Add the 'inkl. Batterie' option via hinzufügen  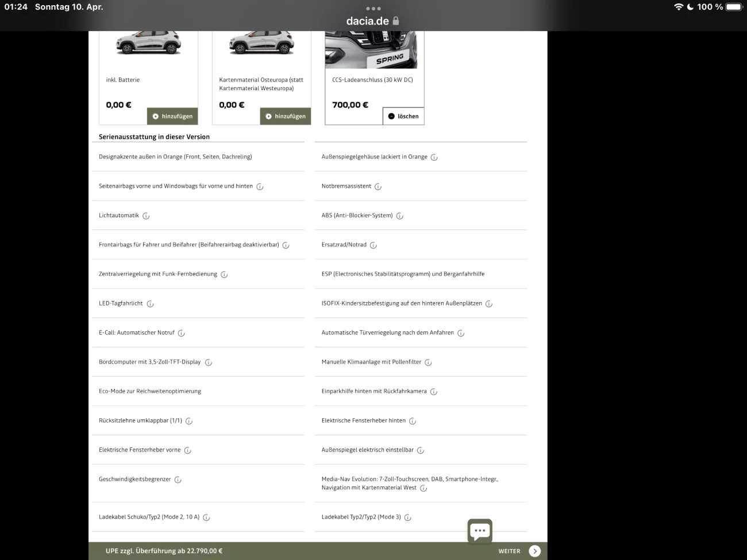pos(172,116)
